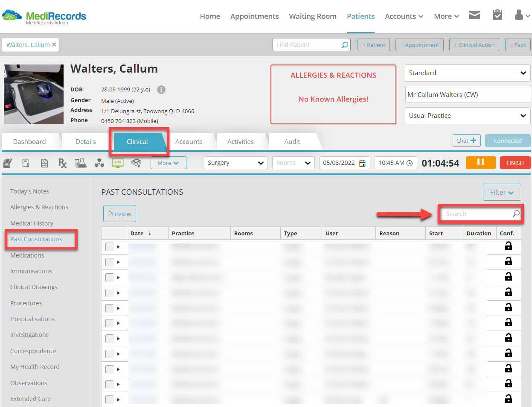Image resolution: width=532 pixels, height=407 pixels.
Task: Go to Home
Action: click(x=210, y=16)
